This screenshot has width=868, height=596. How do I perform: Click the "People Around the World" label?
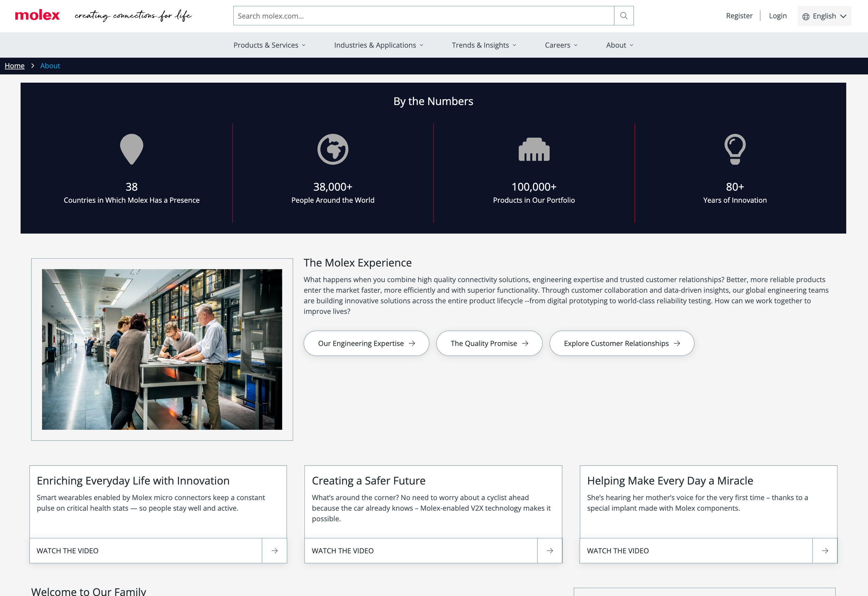tap(333, 200)
